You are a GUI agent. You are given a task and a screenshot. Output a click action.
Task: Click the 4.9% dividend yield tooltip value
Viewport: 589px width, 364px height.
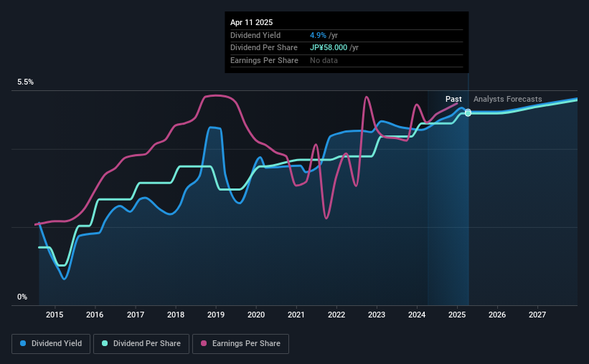(318, 35)
